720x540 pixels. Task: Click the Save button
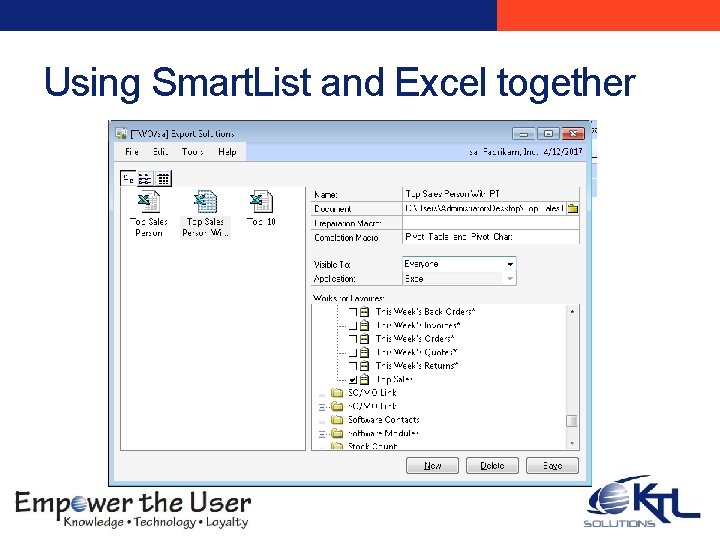click(552, 466)
